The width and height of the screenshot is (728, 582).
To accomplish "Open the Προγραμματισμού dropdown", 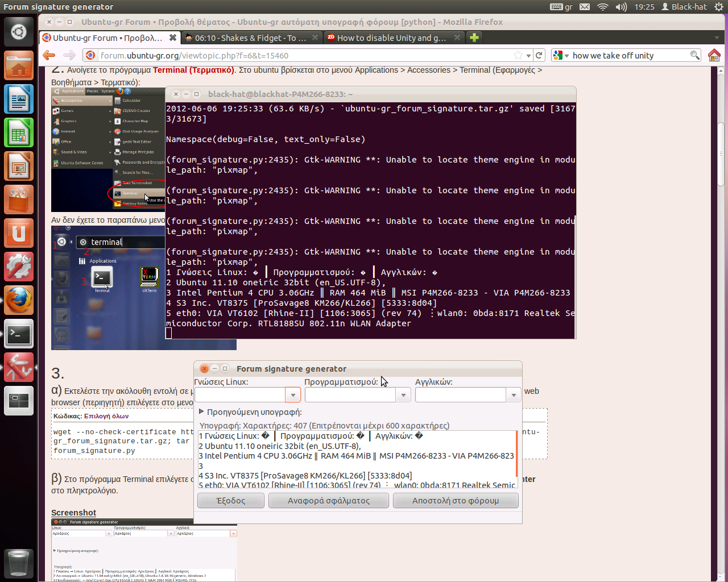I will point(403,394).
